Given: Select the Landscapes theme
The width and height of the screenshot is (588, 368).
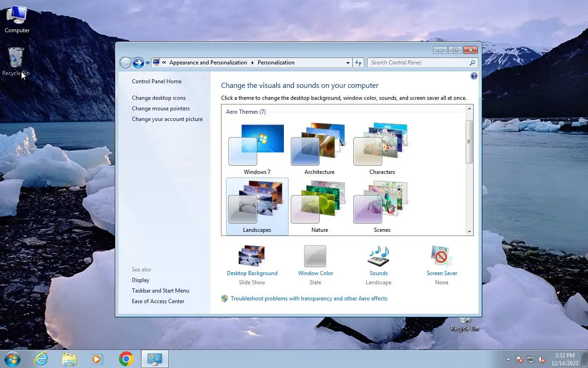Looking at the screenshot, I should 257,206.
